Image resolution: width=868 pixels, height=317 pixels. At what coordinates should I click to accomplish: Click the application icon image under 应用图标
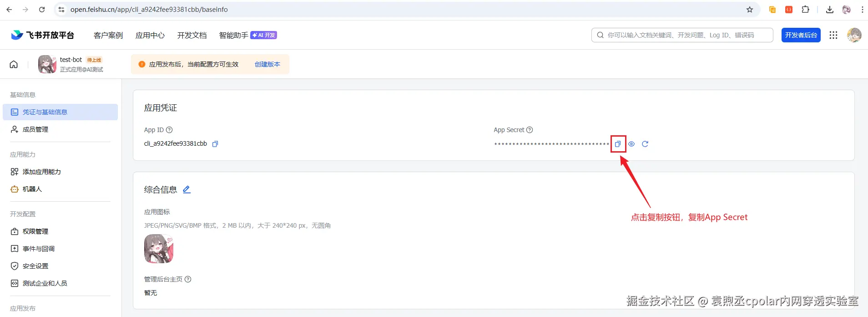pyautogui.click(x=159, y=249)
